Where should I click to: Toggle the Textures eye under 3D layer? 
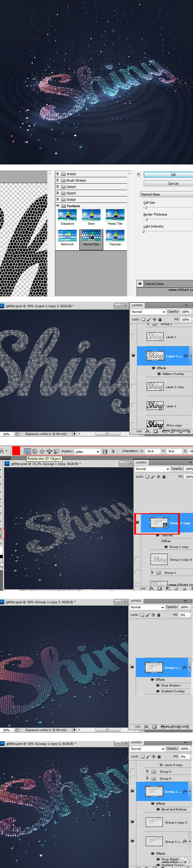pos(158,535)
